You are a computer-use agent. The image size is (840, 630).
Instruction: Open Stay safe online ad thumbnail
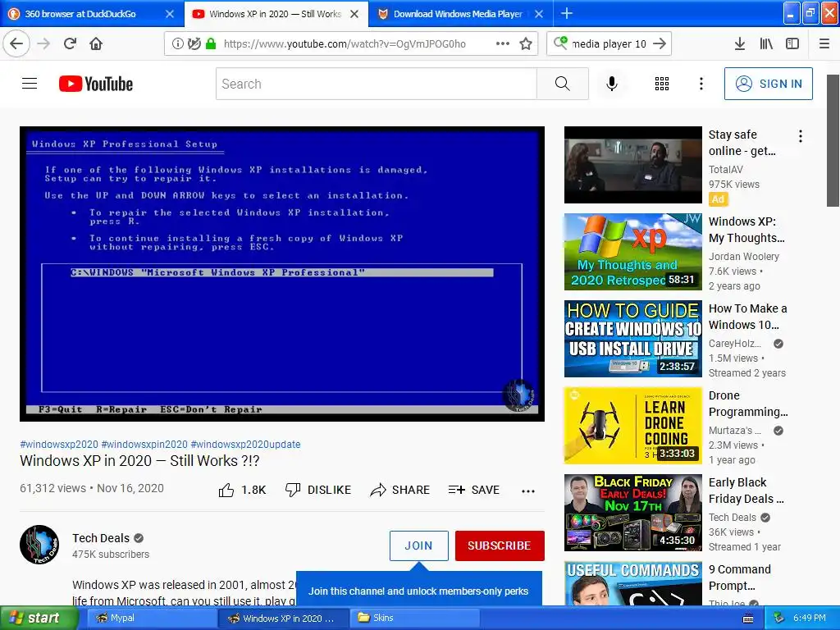[x=632, y=165]
